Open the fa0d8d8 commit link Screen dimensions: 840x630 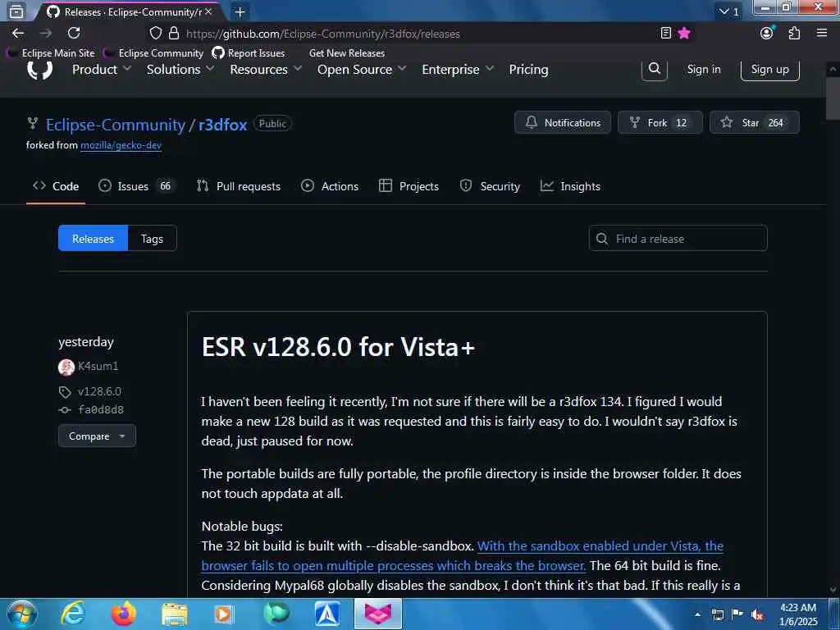[101, 410]
